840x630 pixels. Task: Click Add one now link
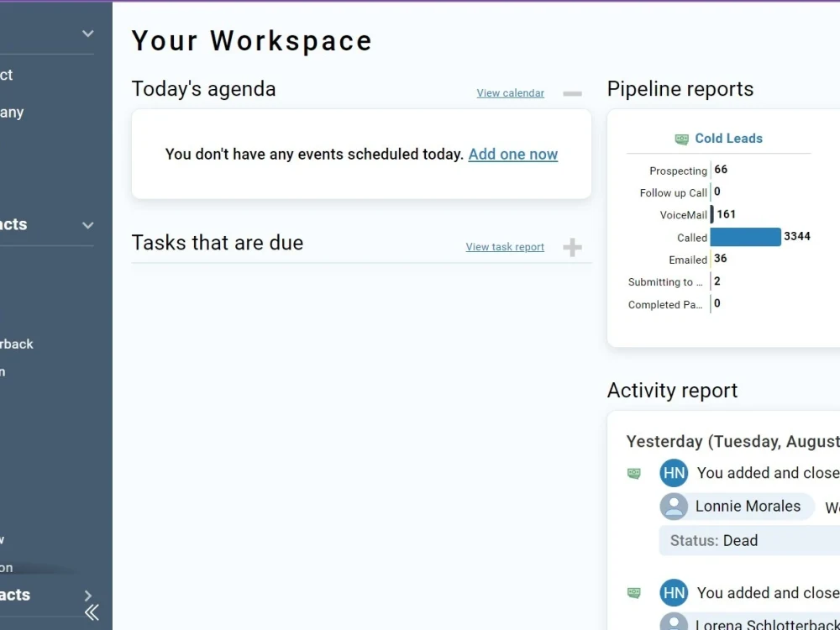point(512,155)
